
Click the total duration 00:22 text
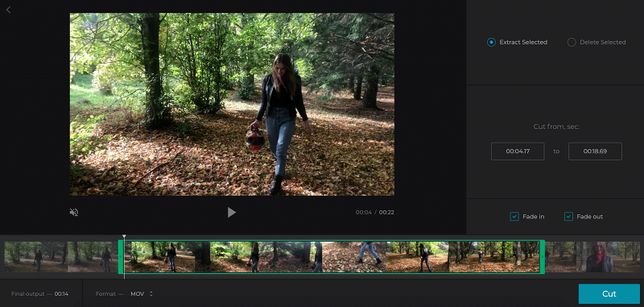386,213
